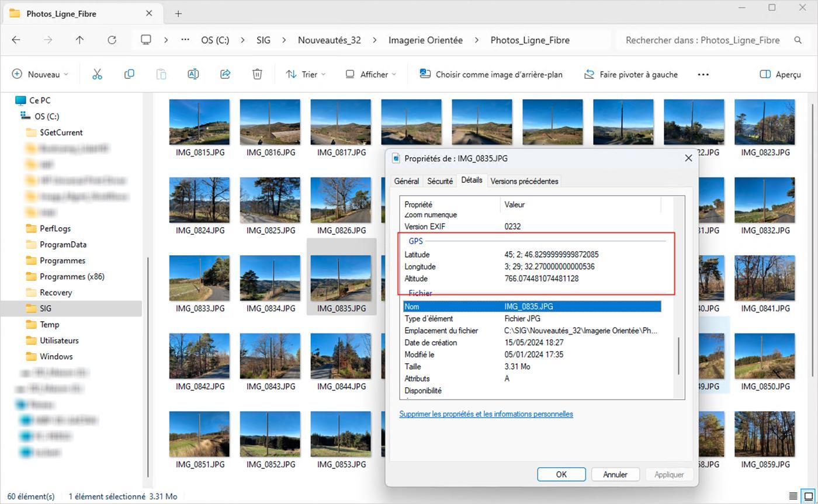Click the Rename icon in toolbar
The height and width of the screenshot is (504, 818).
(x=193, y=74)
